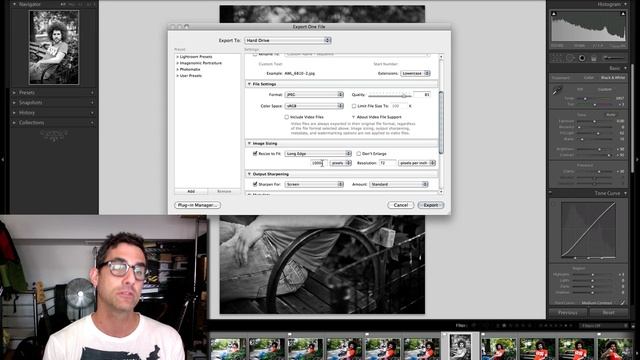The image size is (640, 360).
Task: Open the Format JPEG dropdown
Action: tap(314, 94)
